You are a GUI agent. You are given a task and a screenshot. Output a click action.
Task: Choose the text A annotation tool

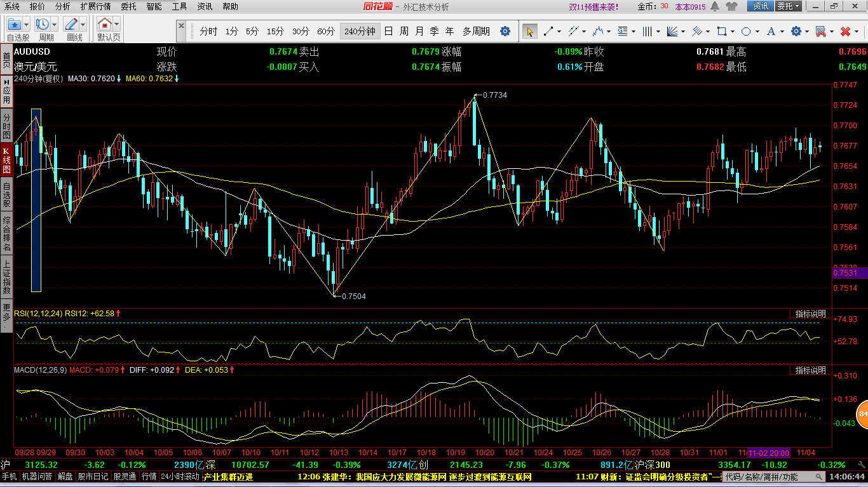coord(771,31)
